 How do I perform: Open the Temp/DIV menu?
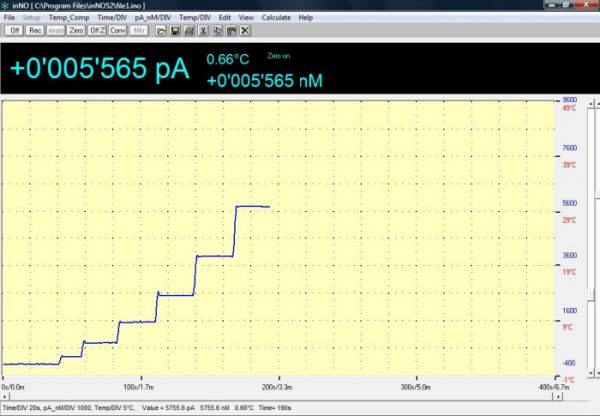click(195, 18)
